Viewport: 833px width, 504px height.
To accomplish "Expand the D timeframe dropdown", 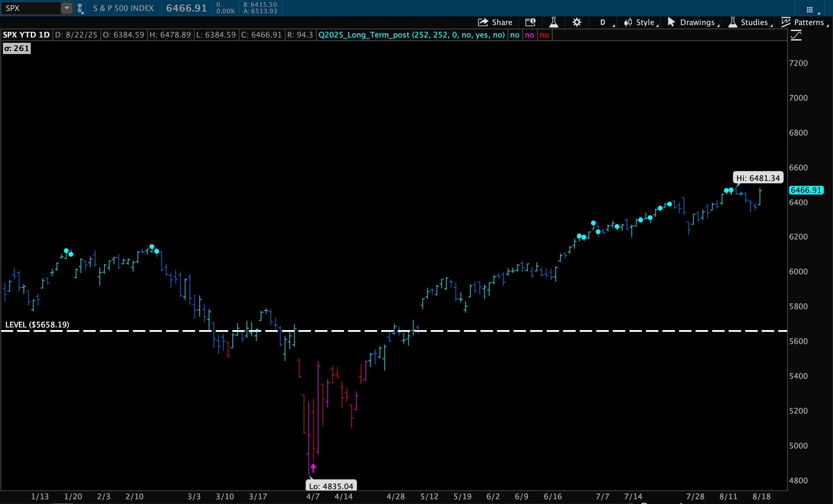I will tap(603, 22).
